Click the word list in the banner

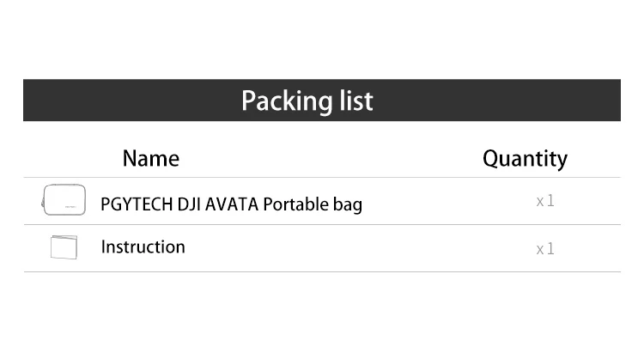tap(354, 100)
